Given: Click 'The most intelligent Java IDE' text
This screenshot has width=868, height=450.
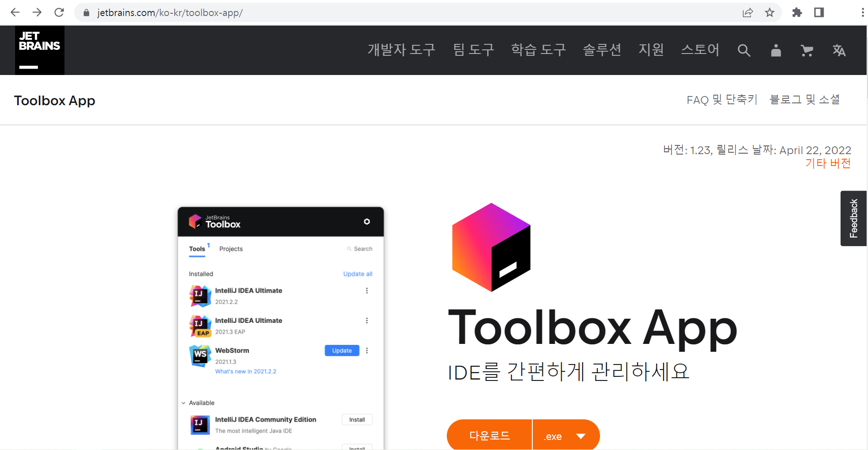Looking at the screenshot, I should 253,431.
